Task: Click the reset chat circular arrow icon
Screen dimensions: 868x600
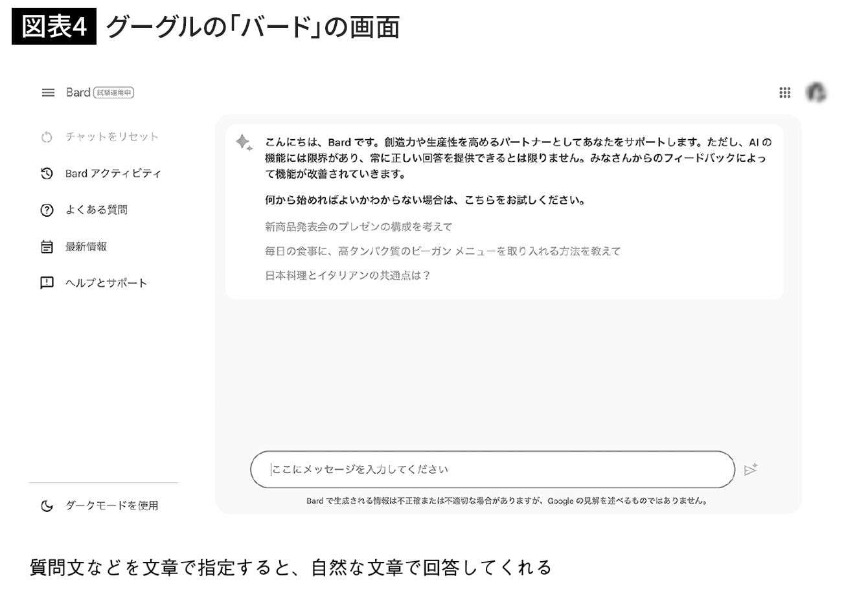Action: click(x=47, y=137)
